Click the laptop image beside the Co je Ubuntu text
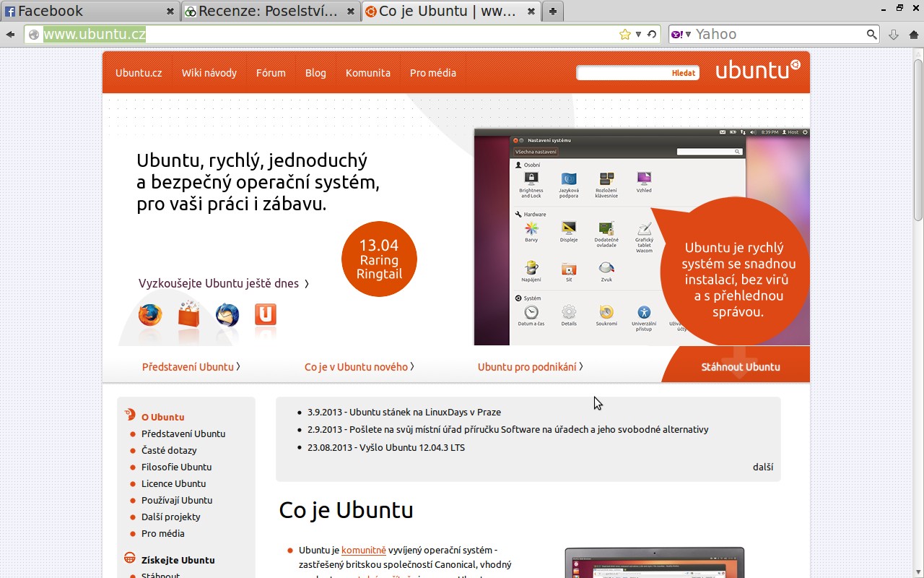 point(655,562)
